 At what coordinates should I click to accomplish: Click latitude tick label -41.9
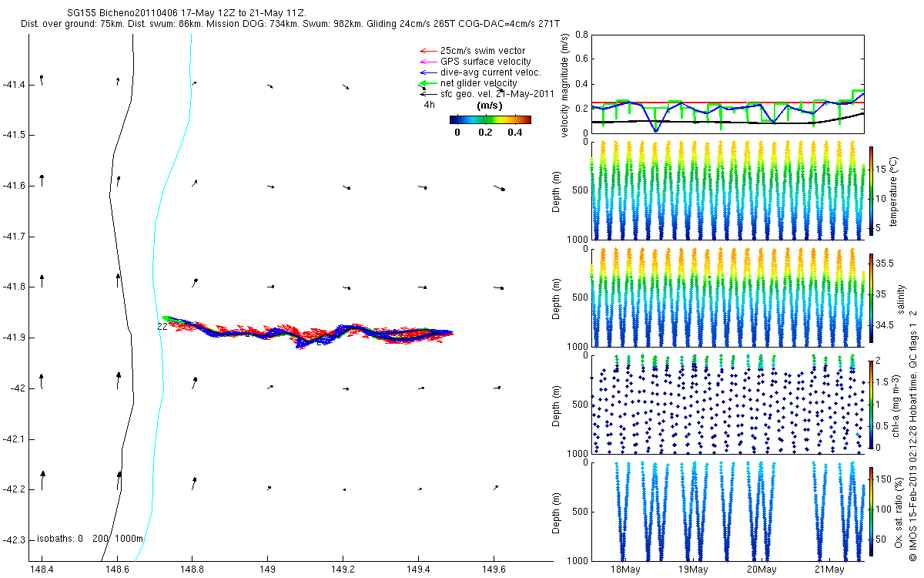coord(15,338)
